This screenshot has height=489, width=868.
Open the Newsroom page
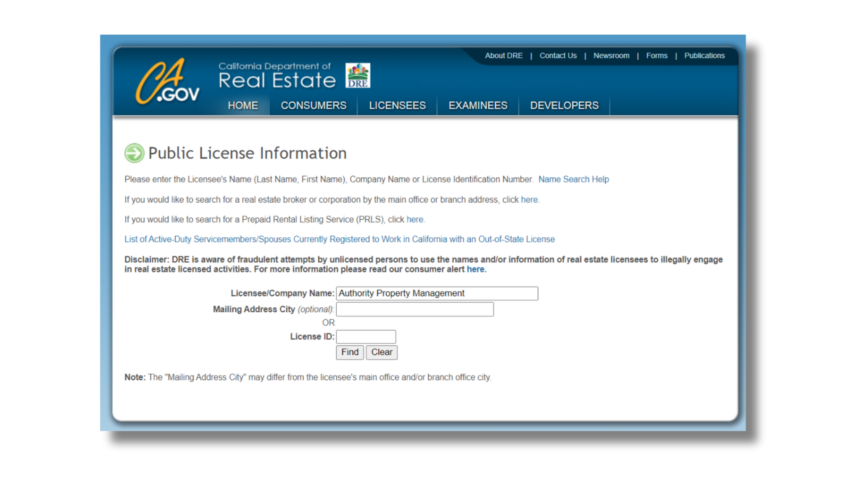(x=611, y=56)
